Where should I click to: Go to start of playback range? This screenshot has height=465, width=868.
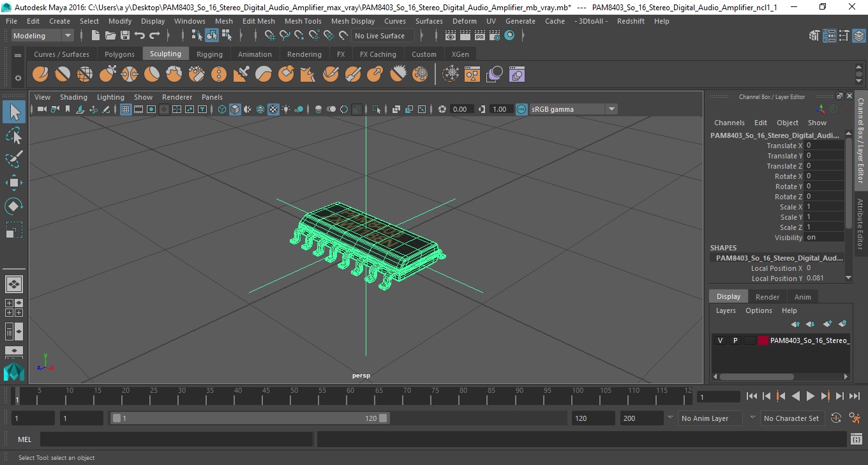pyautogui.click(x=752, y=396)
